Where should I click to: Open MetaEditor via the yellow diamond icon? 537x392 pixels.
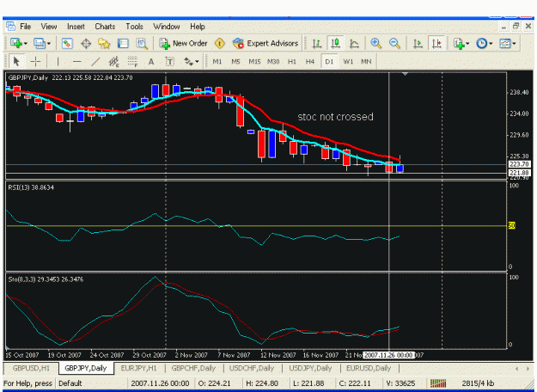click(x=220, y=44)
